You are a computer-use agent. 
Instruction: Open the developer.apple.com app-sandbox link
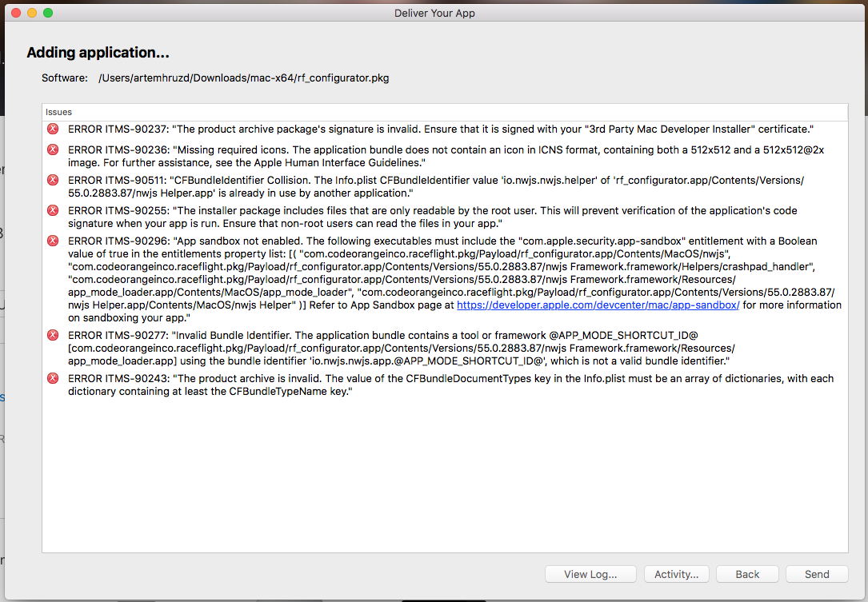598,305
